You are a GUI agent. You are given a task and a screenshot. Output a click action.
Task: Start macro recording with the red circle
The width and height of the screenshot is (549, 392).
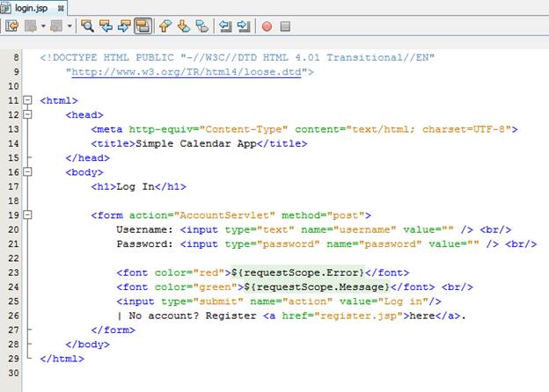[x=267, y=26]
